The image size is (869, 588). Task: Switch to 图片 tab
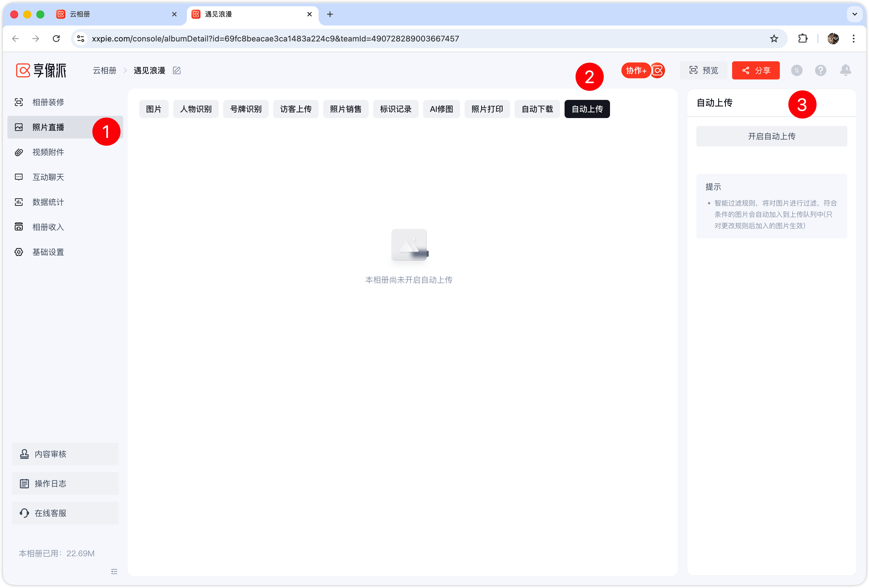coord(154,109)
